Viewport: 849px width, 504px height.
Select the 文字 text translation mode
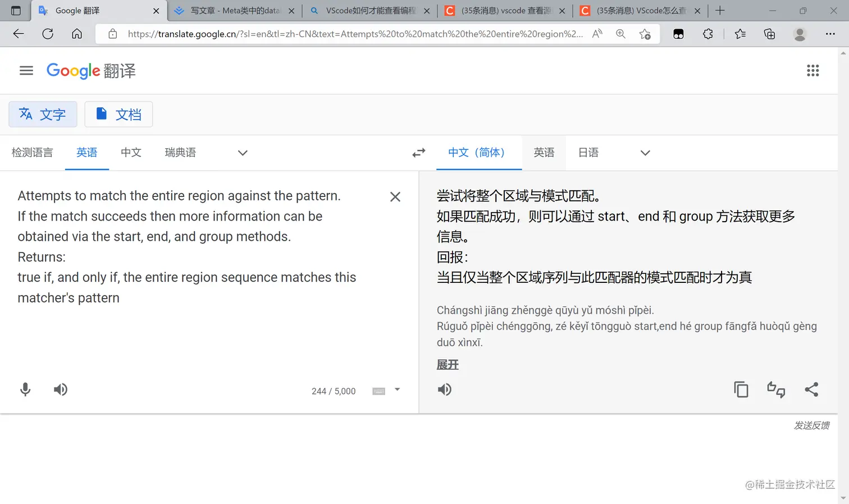(43, 114)
